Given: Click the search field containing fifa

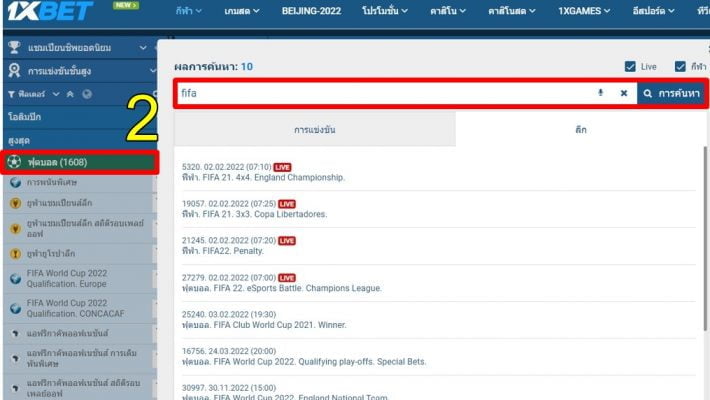Looking at the screenshot, I should click(385, 93).
